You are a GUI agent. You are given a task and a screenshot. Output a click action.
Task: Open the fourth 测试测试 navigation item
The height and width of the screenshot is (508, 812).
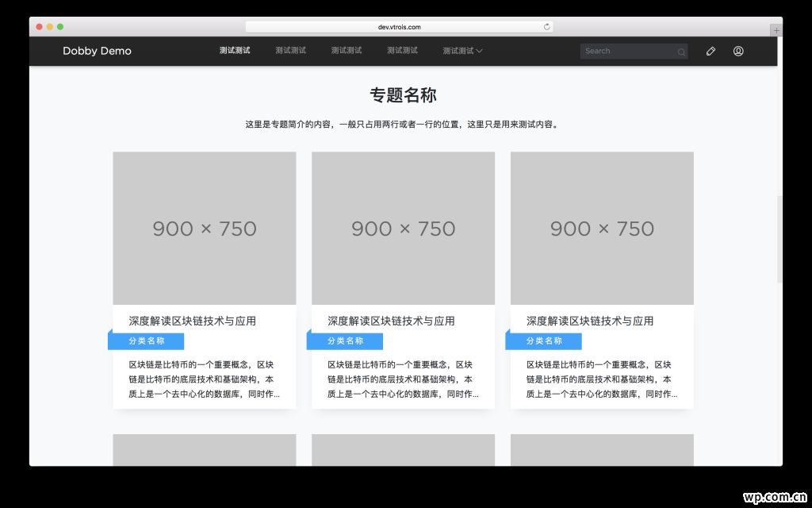(402, 50)
